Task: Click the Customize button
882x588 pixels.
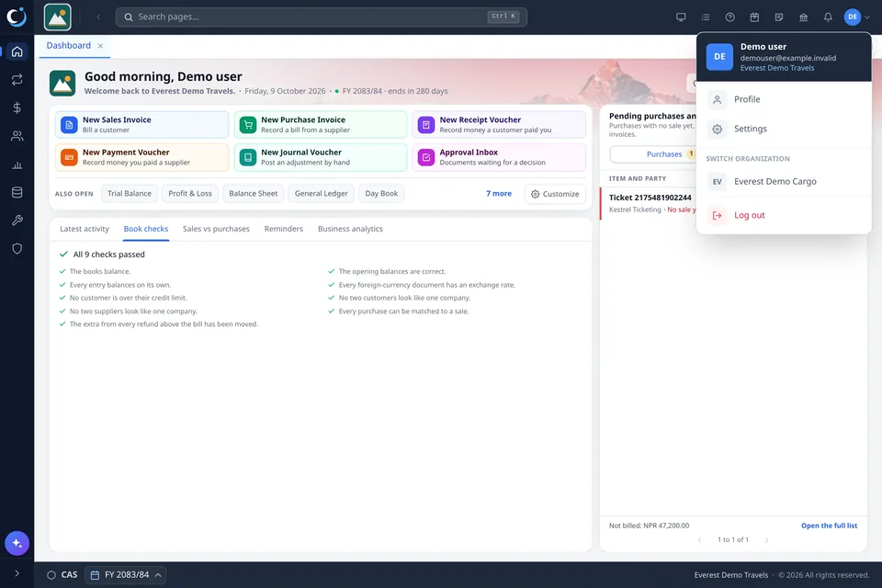Action: (x=555, y=194)
